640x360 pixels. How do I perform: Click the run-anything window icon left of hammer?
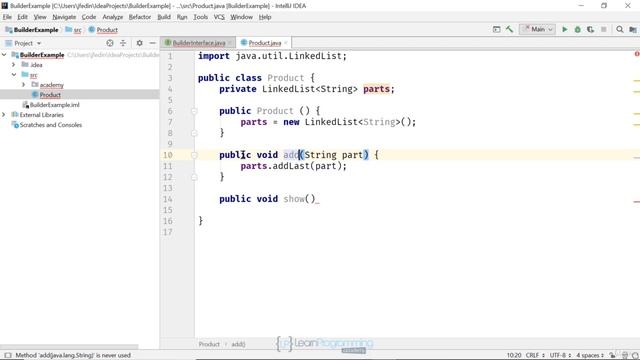[496, 29]
